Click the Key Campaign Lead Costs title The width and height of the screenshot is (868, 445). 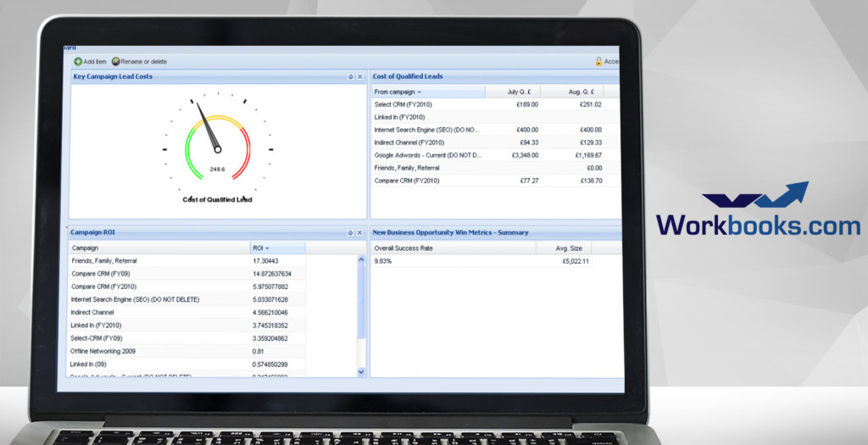(113, 76)
